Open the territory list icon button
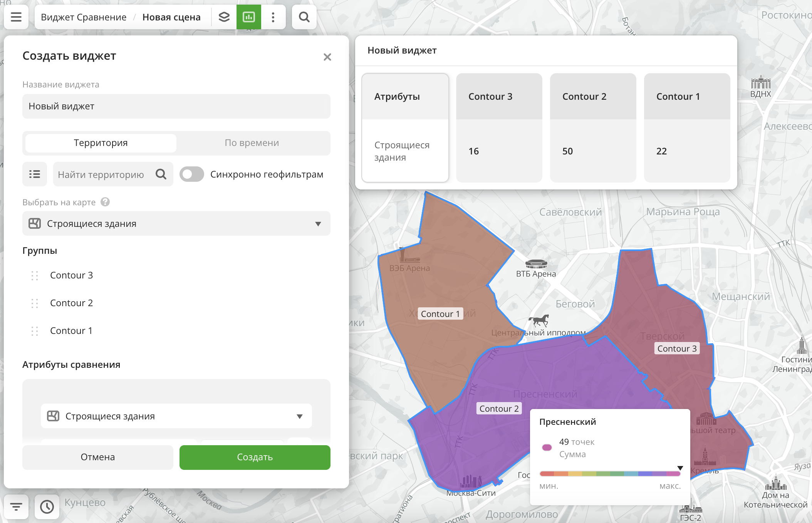Image resolution: width=812 pixels, height=523 pixels. (x=35, y=174)
